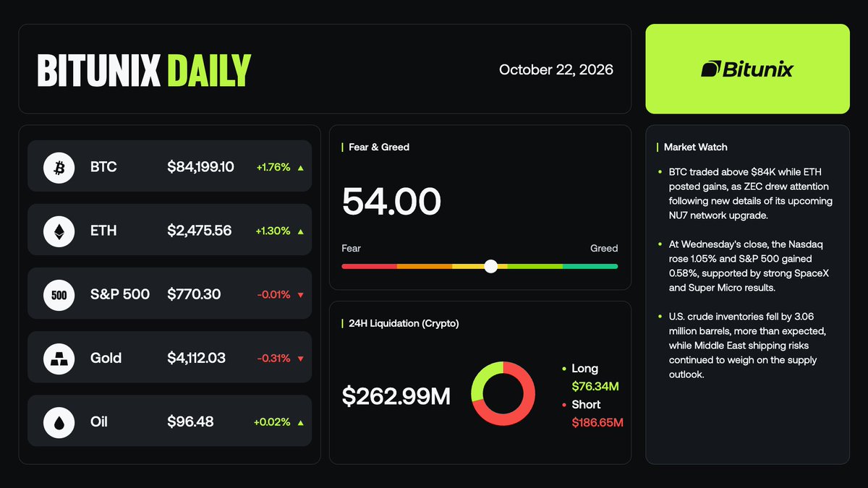
Task: Click the U.S. crude inventories bullet
Action: [748, 346]
